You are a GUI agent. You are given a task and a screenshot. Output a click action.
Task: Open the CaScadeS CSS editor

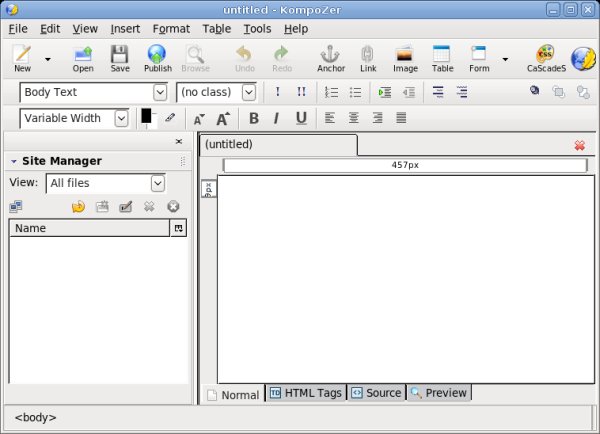(x=546, y=59)
